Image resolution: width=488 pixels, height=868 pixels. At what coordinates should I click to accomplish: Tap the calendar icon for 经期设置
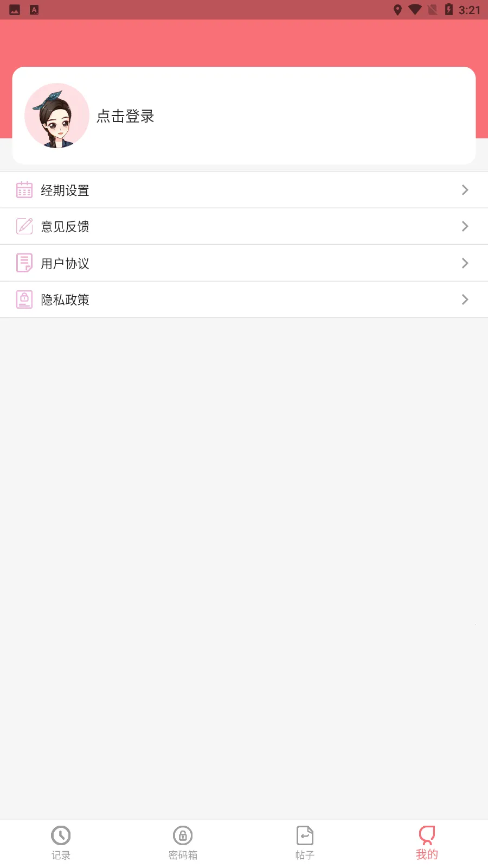point(24,190)
